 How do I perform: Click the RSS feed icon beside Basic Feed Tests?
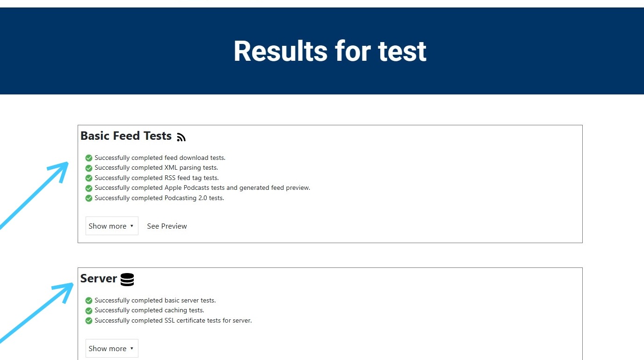[x=181, y=137]
